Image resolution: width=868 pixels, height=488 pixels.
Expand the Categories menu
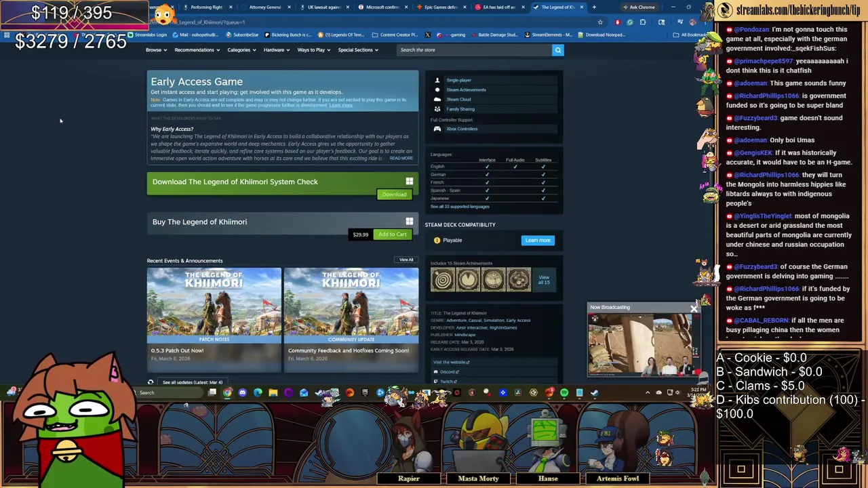tap(241, 49)
